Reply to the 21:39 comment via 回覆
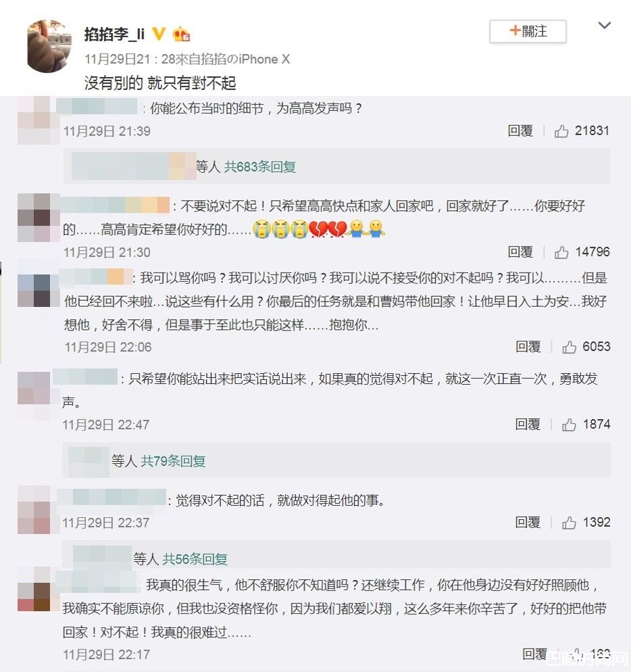631x672 pixels. tap(520, 130)
